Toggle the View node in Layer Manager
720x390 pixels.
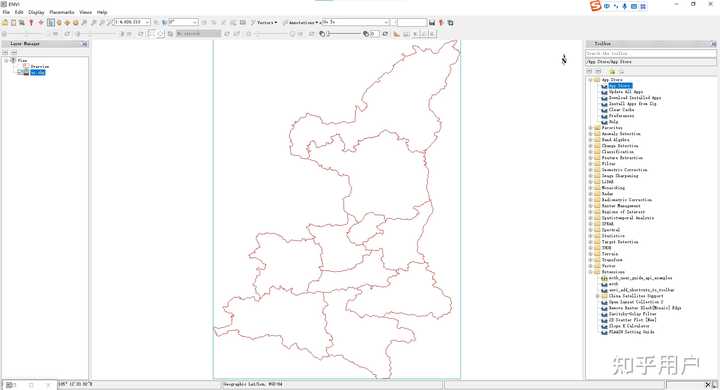(6, 61)
